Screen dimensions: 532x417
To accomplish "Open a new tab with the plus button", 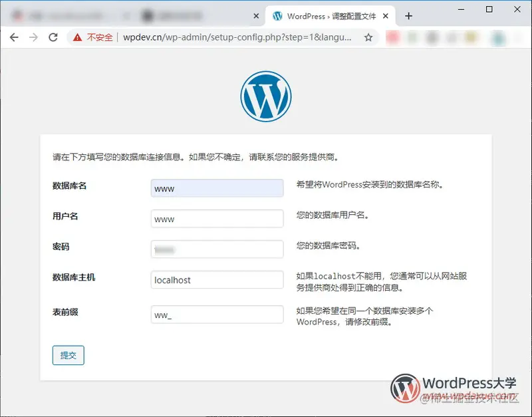I will click(x=408, y=16).
